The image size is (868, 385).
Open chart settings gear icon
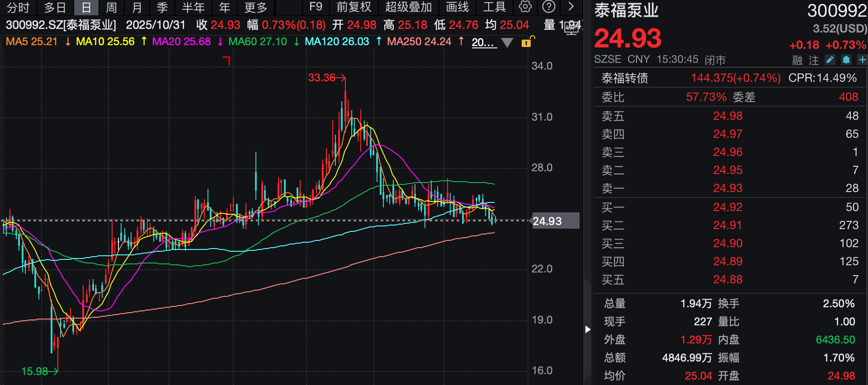click(525, 7)
